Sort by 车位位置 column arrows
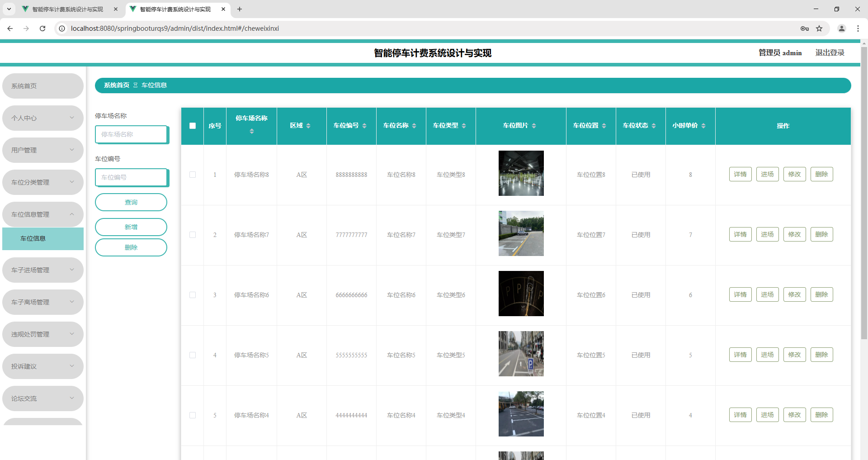This screenshot has width=868, height=460. click(604, 126)
